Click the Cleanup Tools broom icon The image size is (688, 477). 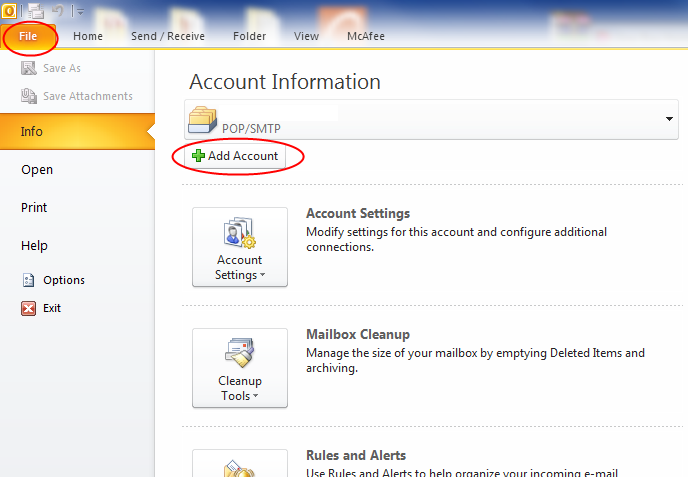tap(240, 353)
